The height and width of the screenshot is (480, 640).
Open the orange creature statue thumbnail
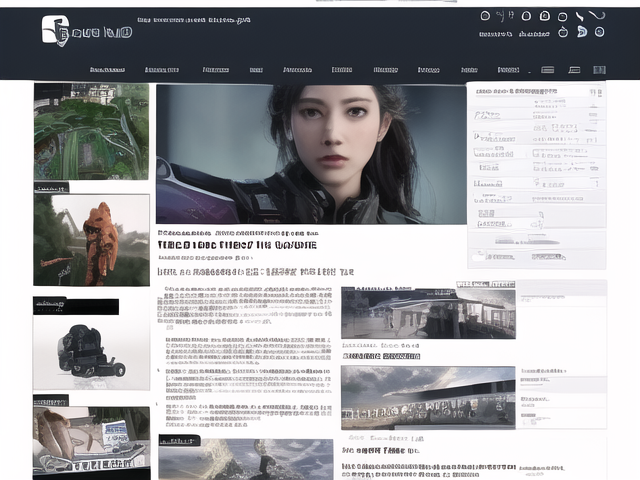(x=91, y=239)
